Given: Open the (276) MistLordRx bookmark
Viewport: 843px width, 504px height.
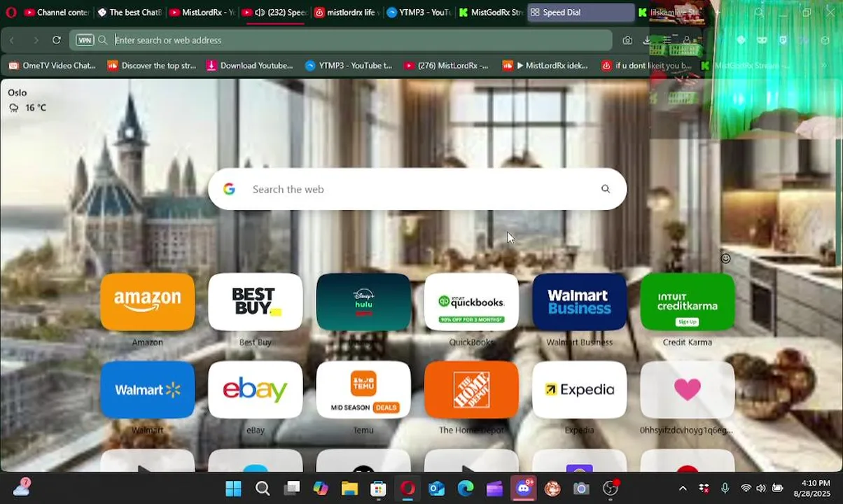Looking at the screenshot, I should (446, 65).
